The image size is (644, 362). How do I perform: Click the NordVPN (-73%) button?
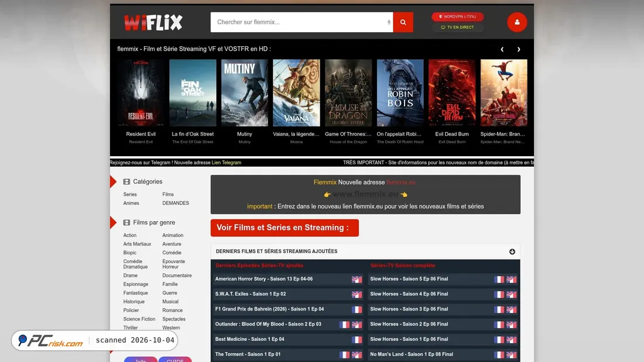tap(458, 17)
